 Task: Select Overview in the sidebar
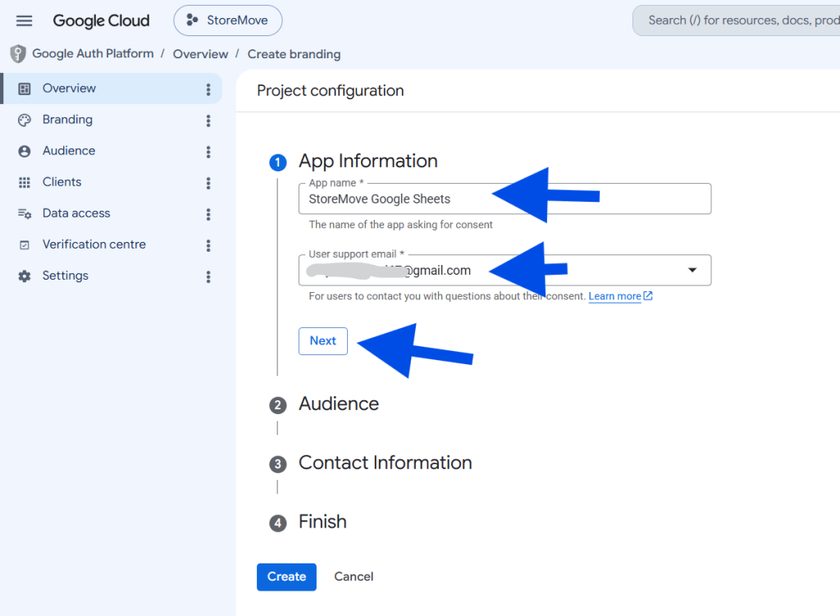112,89
